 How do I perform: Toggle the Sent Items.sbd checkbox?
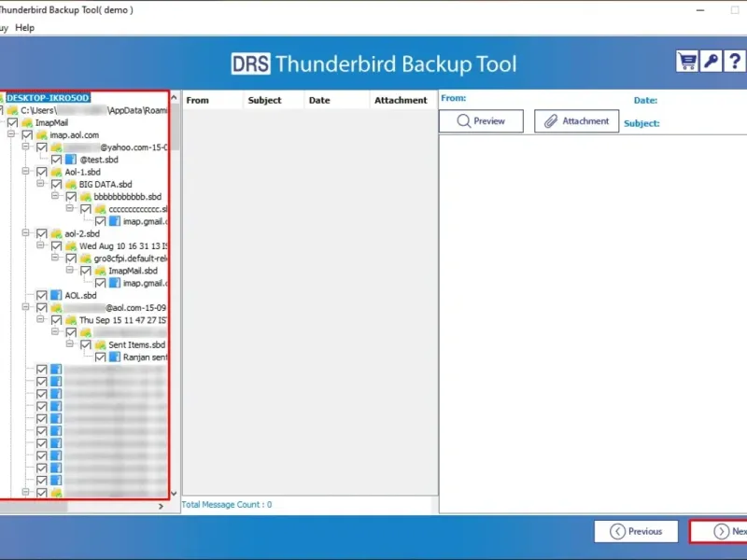[x=86, y=344]
